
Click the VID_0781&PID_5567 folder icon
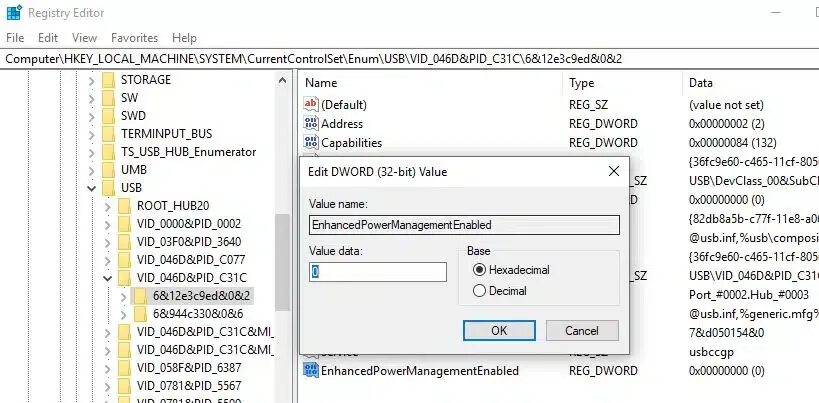tap(124, 386)
